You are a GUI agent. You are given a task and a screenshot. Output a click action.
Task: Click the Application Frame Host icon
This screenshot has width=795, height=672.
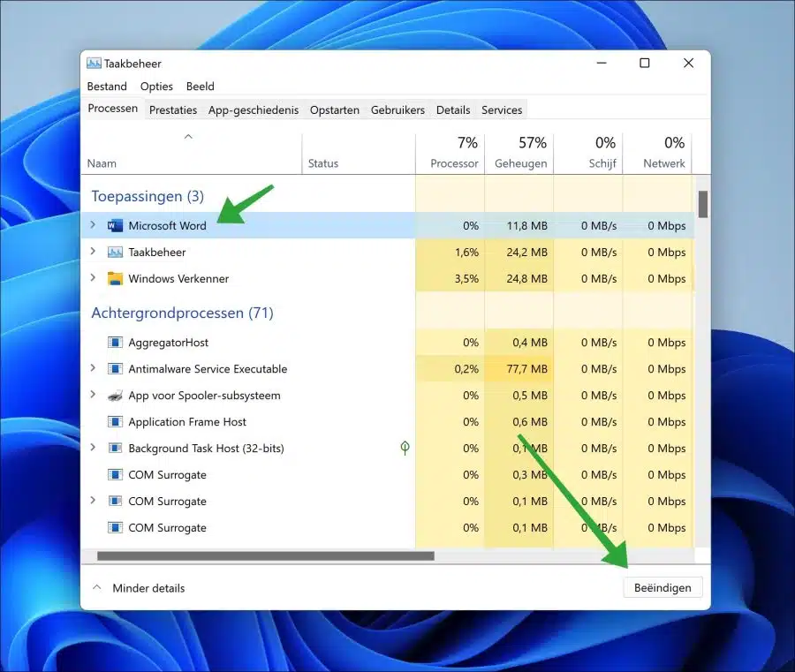pos(115,421)
